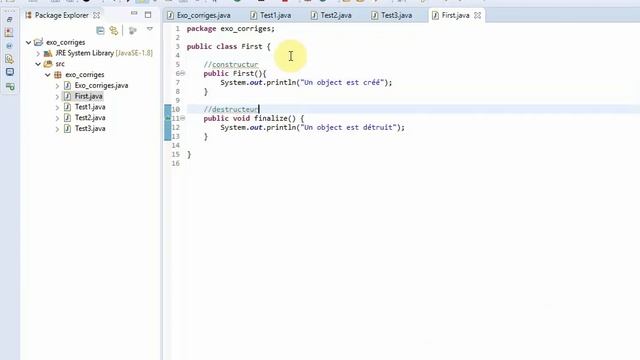Collapse the First() constructor fold at line 6
Screen dimensions: 640x360
coord(182,73)
